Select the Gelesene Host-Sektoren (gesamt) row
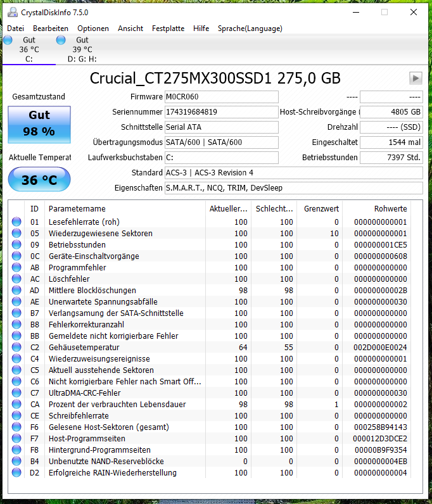This screenshot has height=504, width=432. (x=210, y=427)
